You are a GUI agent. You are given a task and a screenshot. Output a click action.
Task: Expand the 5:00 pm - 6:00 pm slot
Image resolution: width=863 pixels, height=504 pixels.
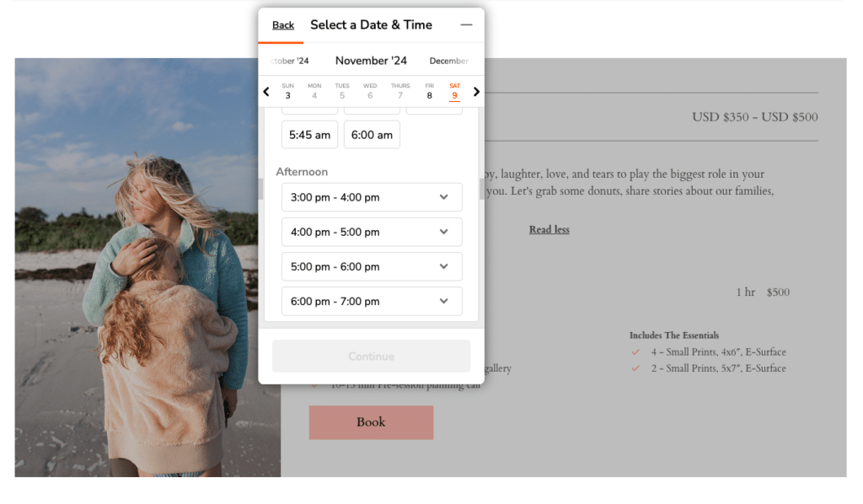372,266
